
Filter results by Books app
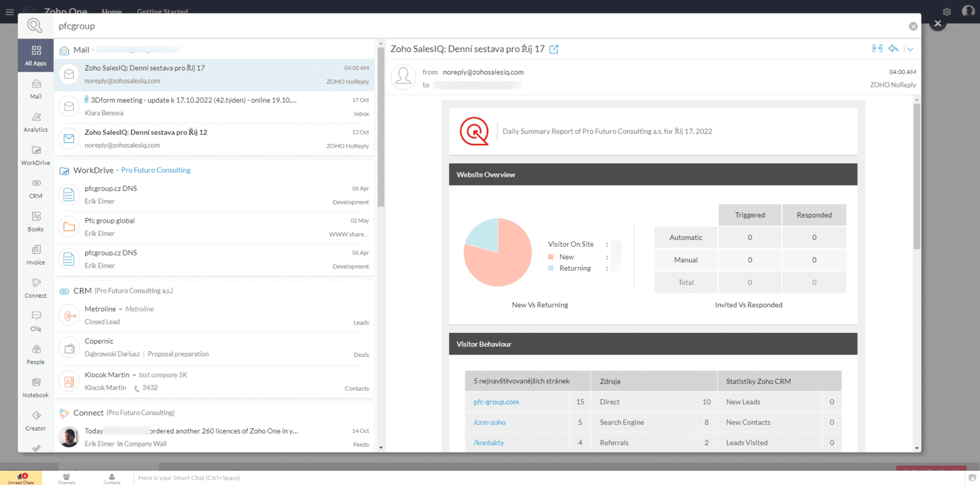pyautogui.click(x=36, y=222)
